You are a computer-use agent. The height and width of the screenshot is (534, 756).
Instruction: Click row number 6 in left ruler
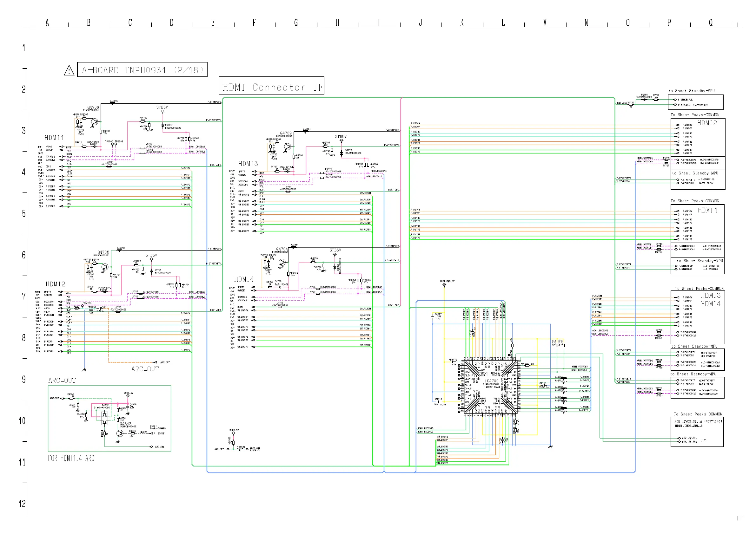[x=24, y=255]
